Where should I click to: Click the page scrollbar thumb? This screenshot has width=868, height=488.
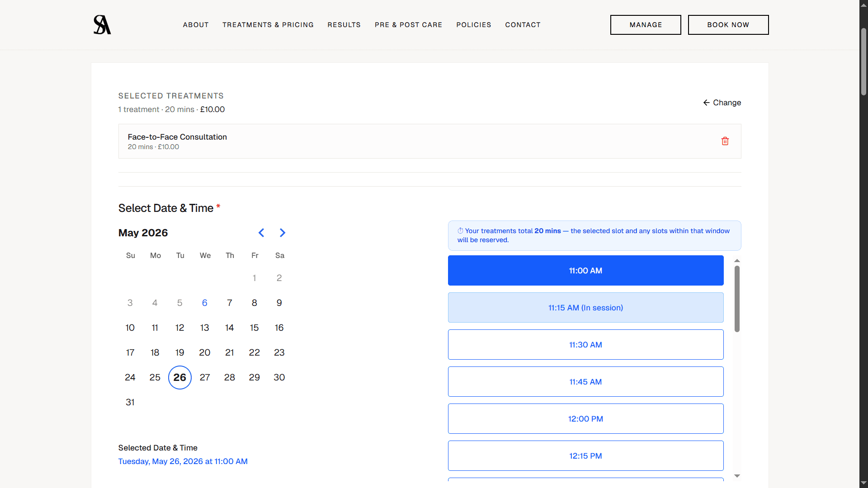click(863, 61)
